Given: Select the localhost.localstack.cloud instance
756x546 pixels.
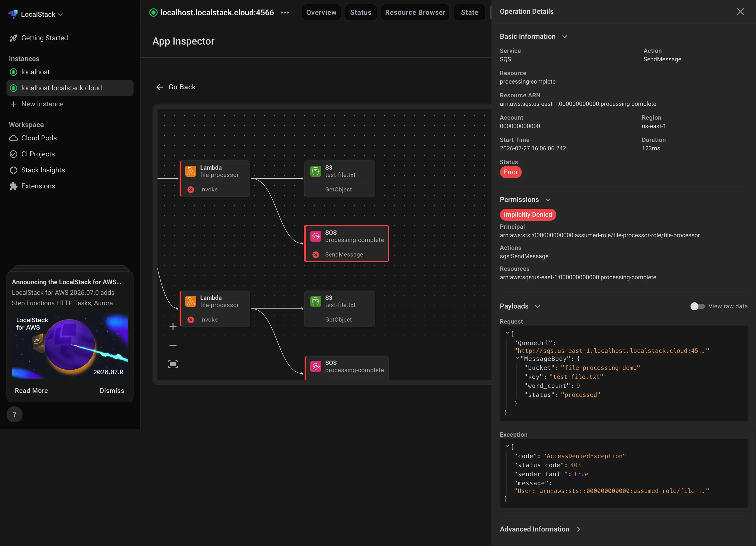Looking at the screenshot, I should point(70,88).
